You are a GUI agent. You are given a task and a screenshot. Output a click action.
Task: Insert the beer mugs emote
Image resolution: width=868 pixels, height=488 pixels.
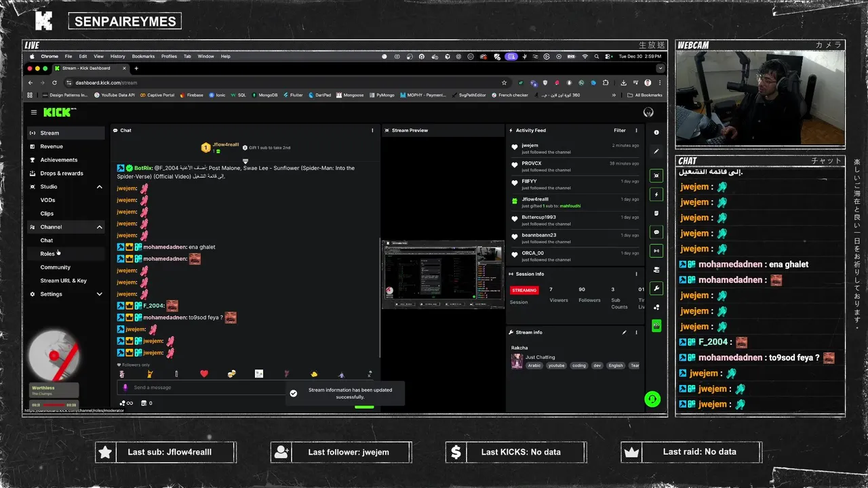232,373
